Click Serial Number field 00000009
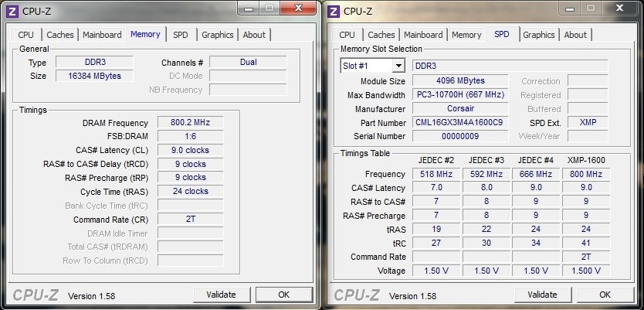Screen dimensions: 644x310 click(460, 136)
